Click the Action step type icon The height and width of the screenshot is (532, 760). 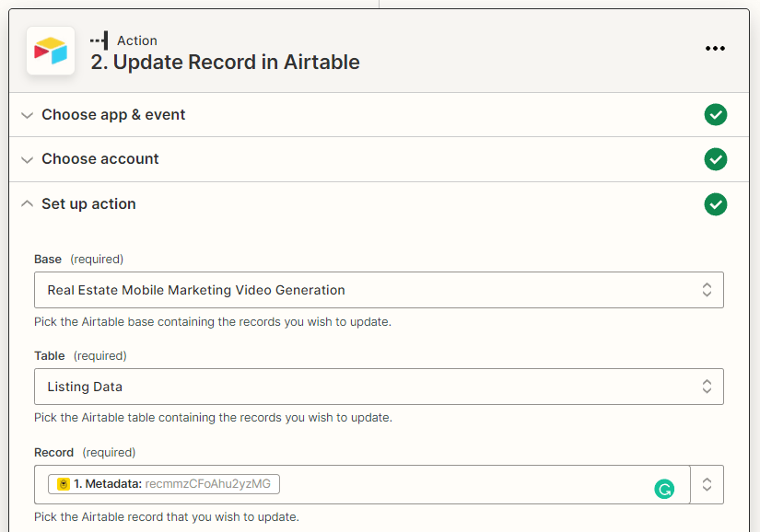click(101, 40)
